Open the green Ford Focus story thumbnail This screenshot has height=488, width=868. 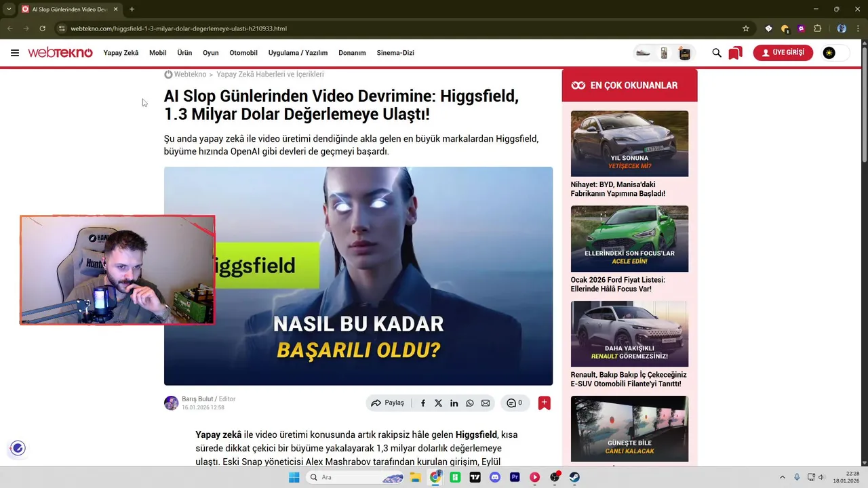[629, 239]
